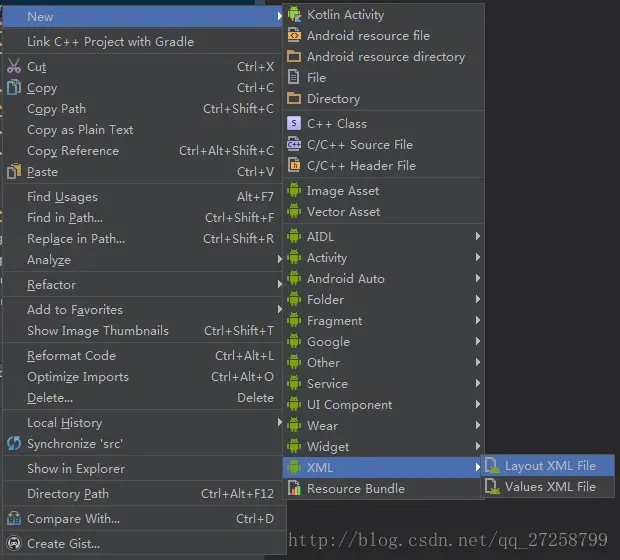Select Show Image Thumbnails
The height and width of the screenshot is (560, 620).
tap(142, 331)
